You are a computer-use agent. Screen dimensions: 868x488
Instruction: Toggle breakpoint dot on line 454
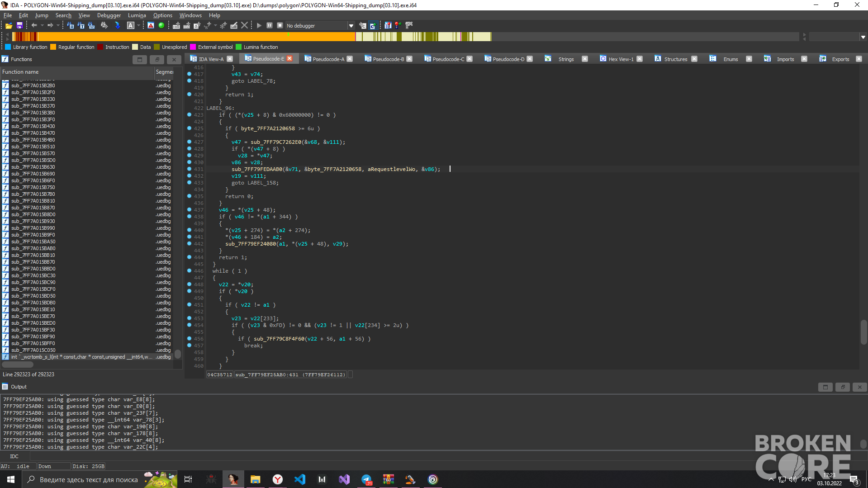pos(189,325)
